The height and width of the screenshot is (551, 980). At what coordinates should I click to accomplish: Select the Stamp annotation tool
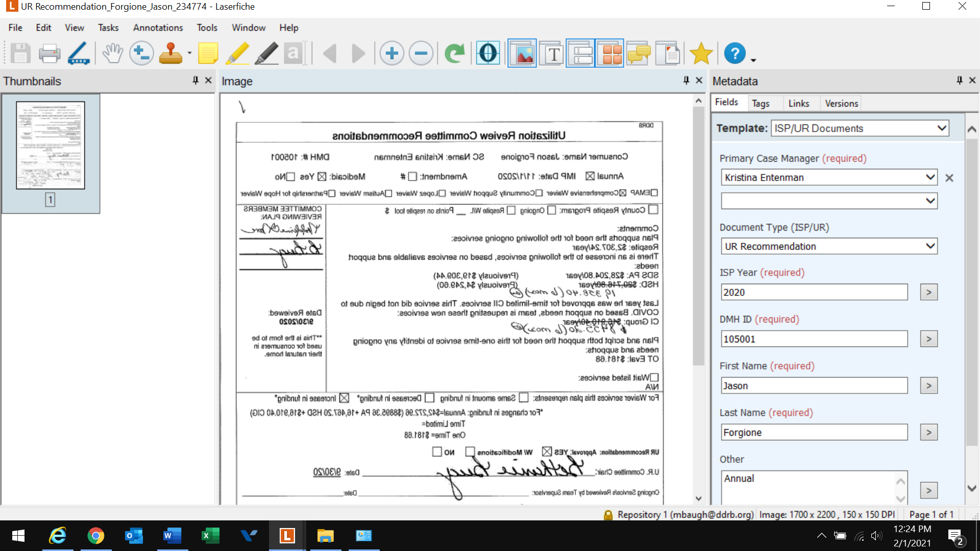coord(170,53)
